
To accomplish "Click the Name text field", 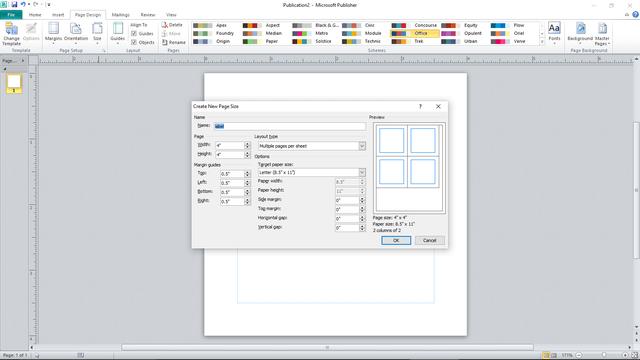I will [x=289, y=126].
